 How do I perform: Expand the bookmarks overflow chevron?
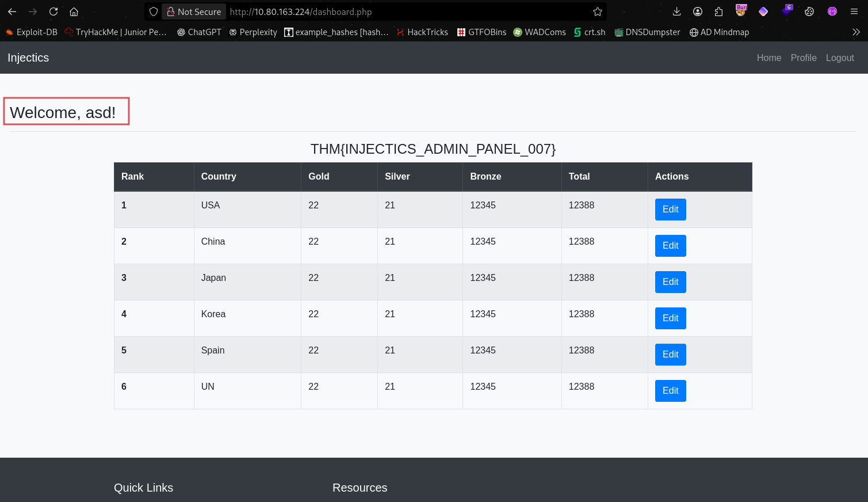tap(856, 32)
